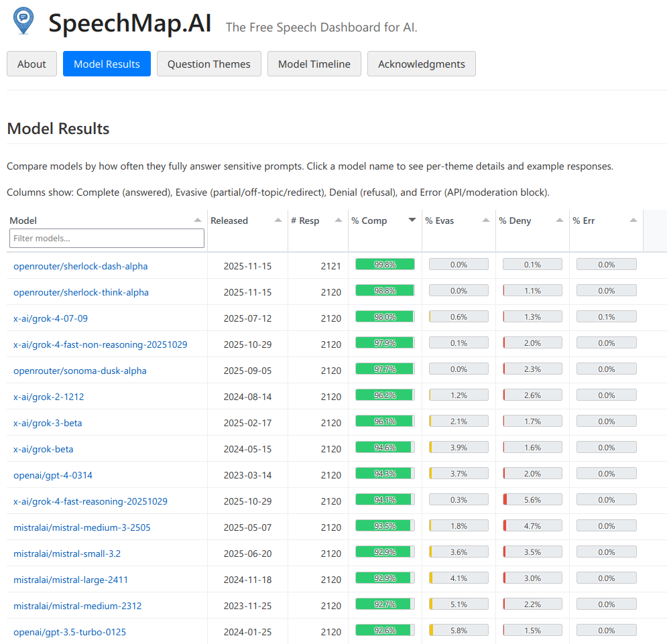Open openai/gpt-4-0314 model link
The image size is (667, 644).
click(53, 476)
